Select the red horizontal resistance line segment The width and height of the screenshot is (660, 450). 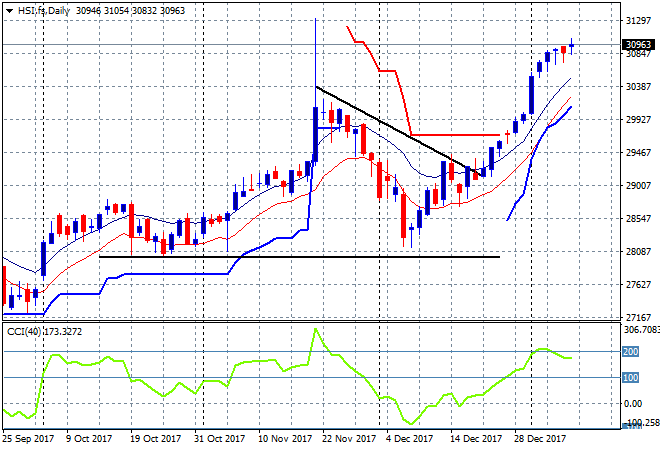tap(455, 135)
